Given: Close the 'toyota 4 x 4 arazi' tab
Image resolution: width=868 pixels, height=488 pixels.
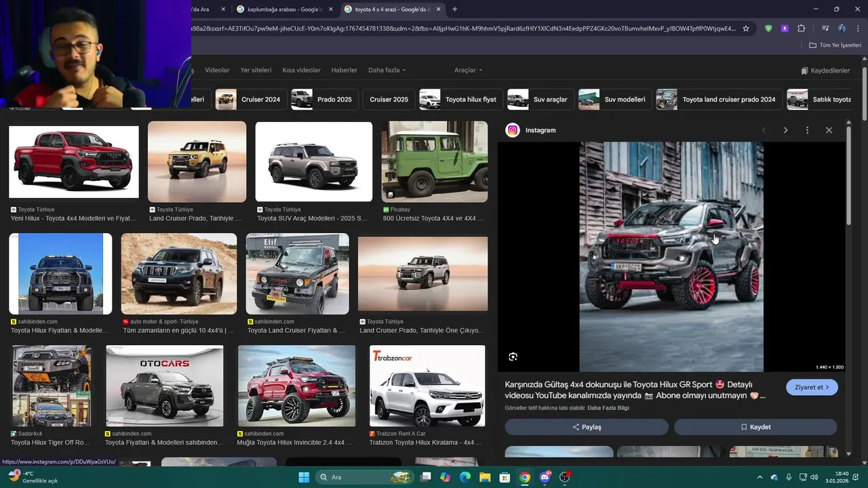Looking at the screenshot, I should (x=439, y=9).
